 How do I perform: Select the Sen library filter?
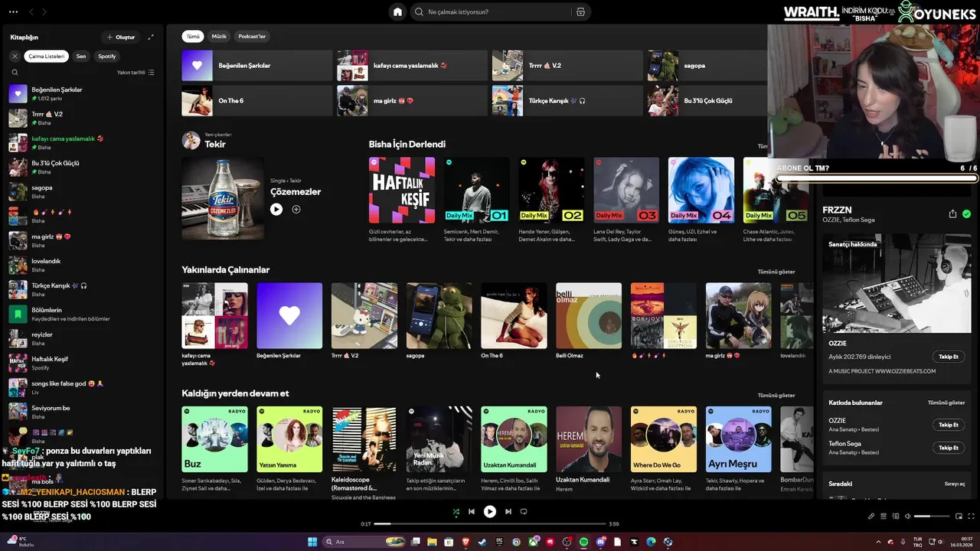point(81,56)
